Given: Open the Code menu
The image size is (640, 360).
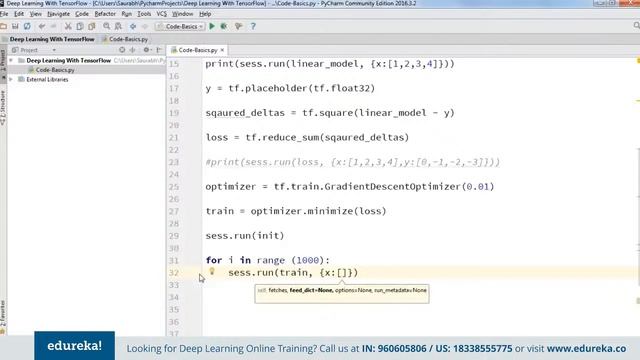Looking at the screenshot, I should coord(82,14).
